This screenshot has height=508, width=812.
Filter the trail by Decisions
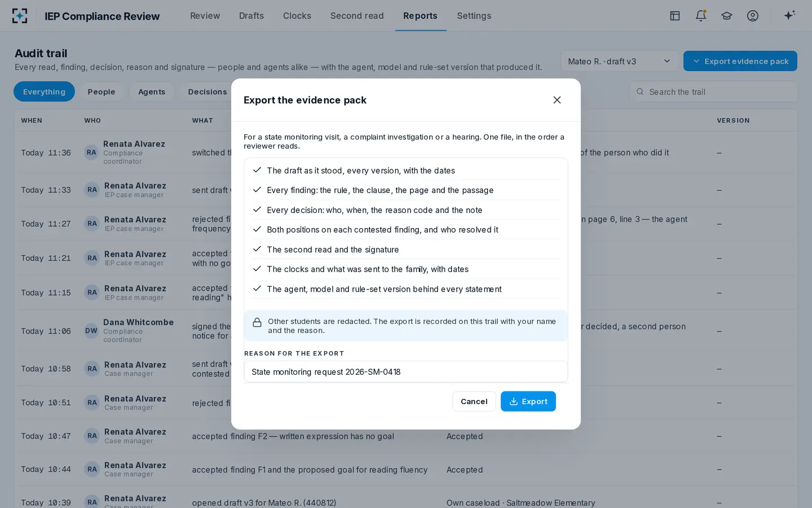(208, 91)
